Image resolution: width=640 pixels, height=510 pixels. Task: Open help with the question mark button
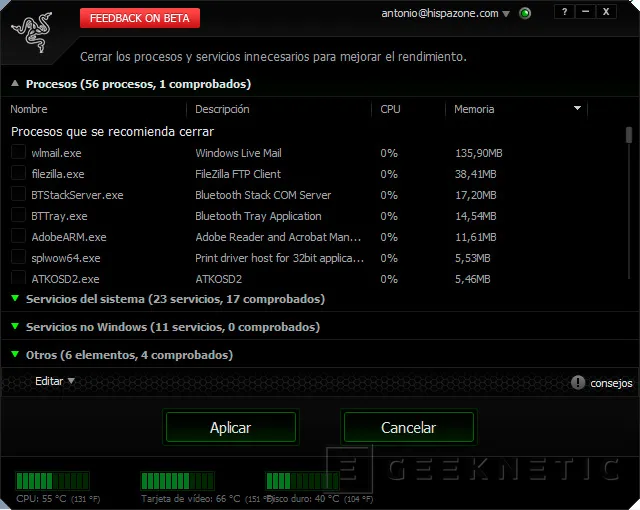click(x=564, y=12)
